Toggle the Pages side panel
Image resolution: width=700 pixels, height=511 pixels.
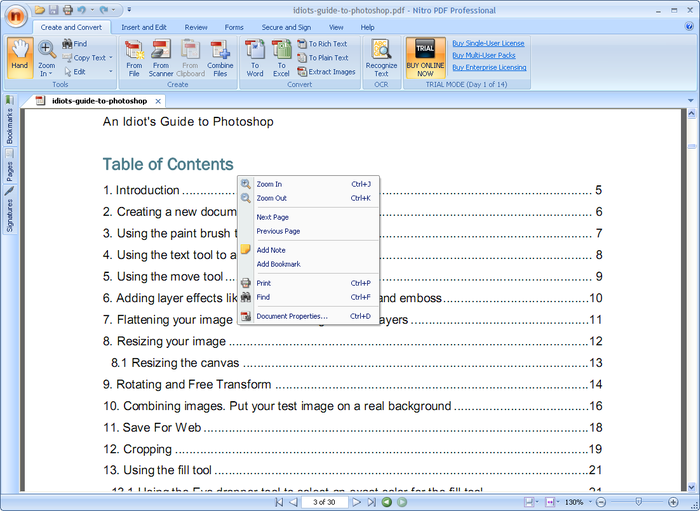pyautogui.click(x=9, y=166)
